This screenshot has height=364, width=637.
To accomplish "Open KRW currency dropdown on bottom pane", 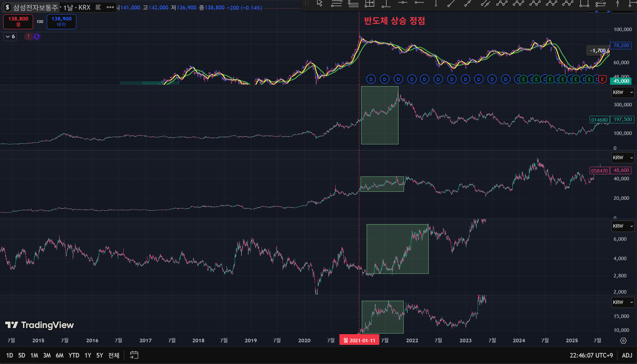I will coord(622,302).
